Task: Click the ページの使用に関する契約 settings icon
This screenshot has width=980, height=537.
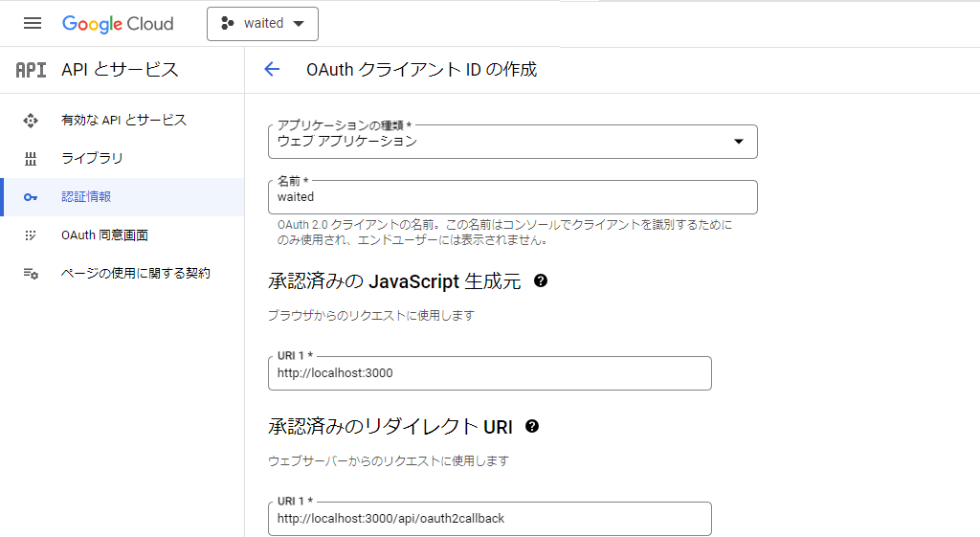Action: coord(31,273)
